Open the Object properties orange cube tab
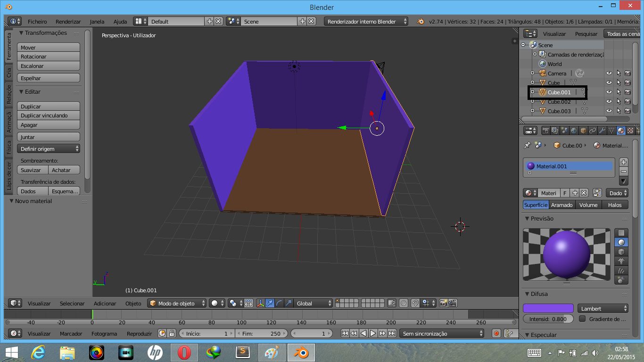Screen dimensions: 644x362 (583, 131)
